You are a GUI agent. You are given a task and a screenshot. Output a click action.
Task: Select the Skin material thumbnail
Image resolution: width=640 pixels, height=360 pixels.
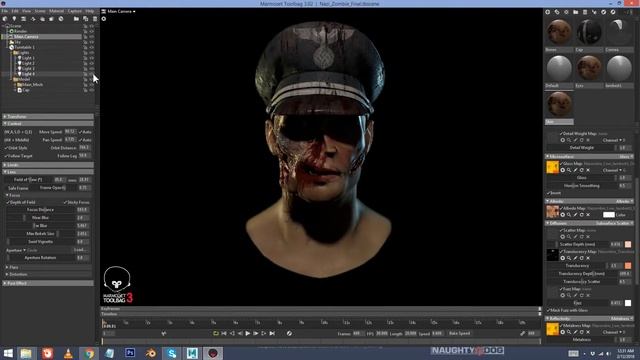tap(559, 104)
